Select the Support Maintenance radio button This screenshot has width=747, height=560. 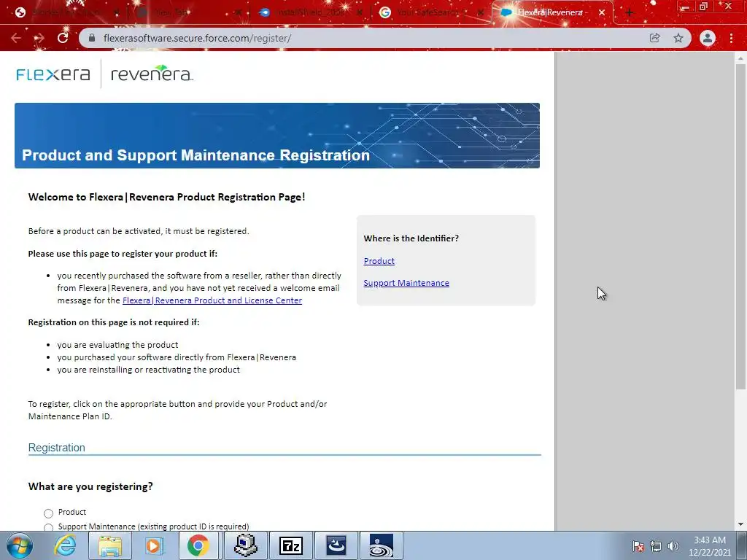point(48,527)
